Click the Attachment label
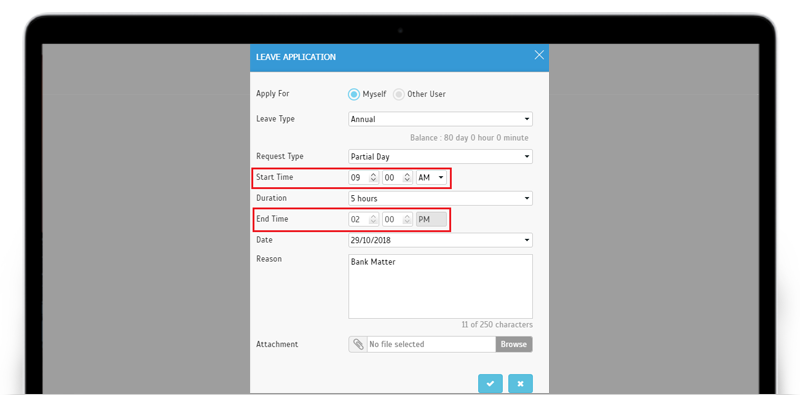Screen dimensions: 800x395 tap(277, 344)
